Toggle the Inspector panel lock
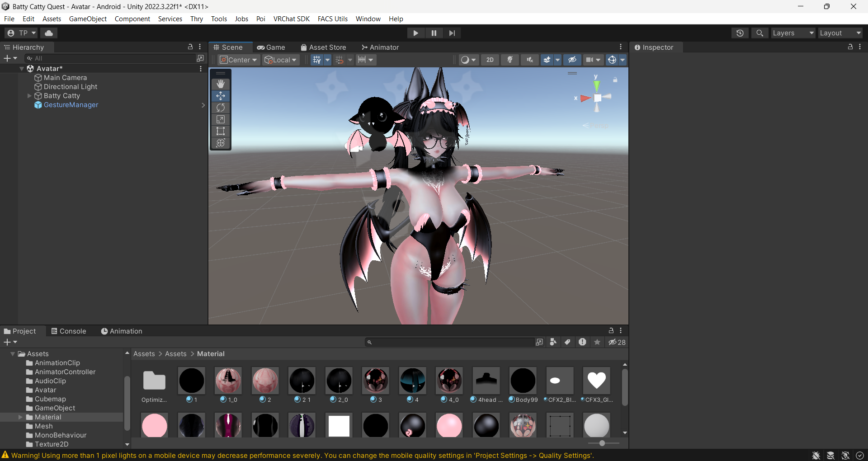 click(x=850, y=47)
